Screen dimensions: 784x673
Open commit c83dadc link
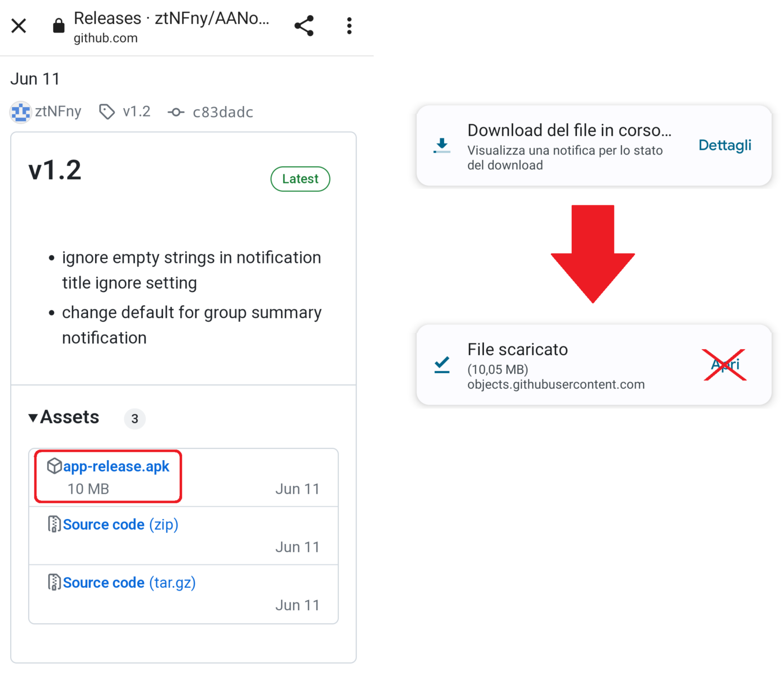[222, 112]
